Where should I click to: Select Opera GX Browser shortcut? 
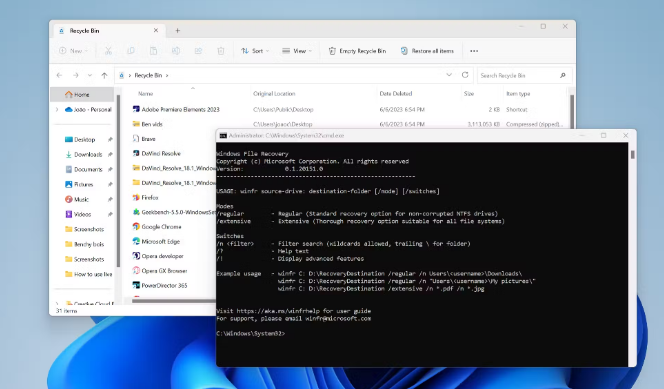coord(164,270)
